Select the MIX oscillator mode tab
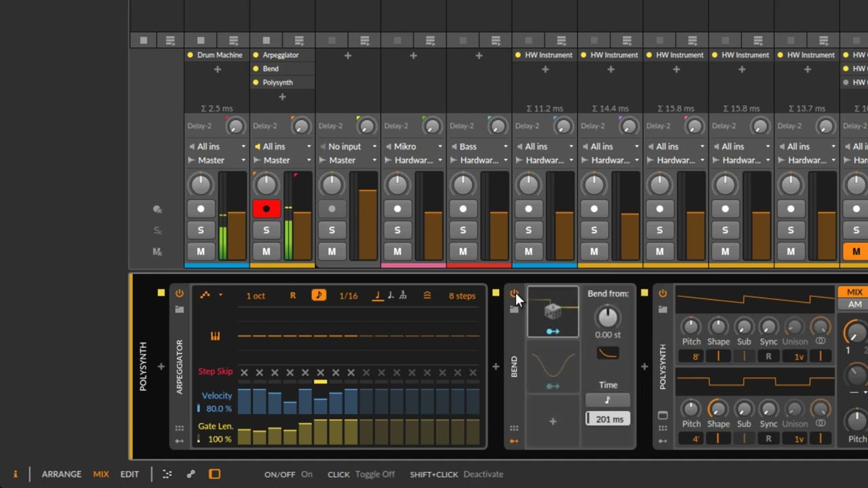Screen dimensions: 868x488 coord(854,292)
